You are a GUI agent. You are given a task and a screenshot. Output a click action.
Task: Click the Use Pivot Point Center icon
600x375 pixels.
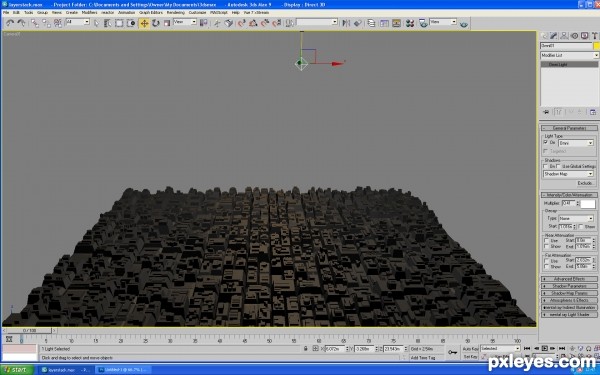(204, 23)
